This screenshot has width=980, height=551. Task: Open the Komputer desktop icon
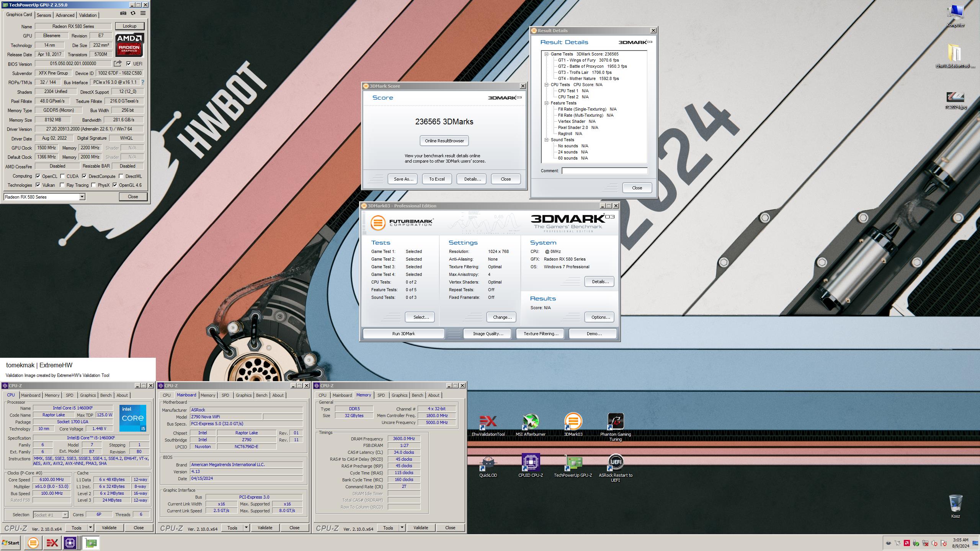click(x=955, y=16)
